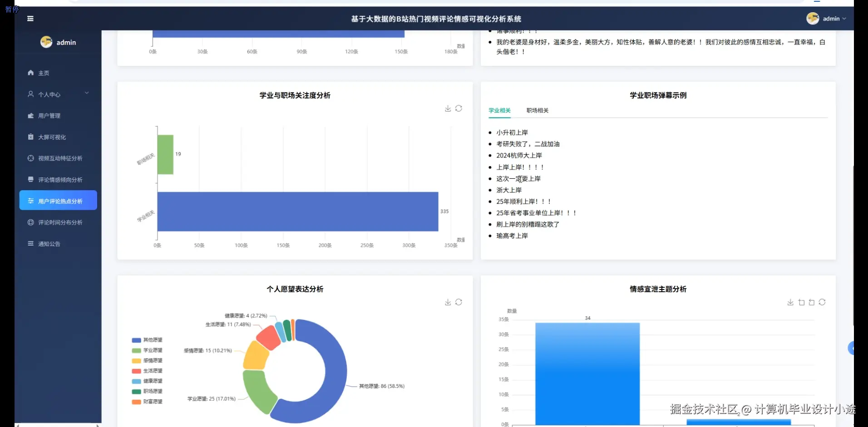Open the 主页 sidebar home icon
Image resolution: width=868 pixels, height=427 pixels.
43,73
